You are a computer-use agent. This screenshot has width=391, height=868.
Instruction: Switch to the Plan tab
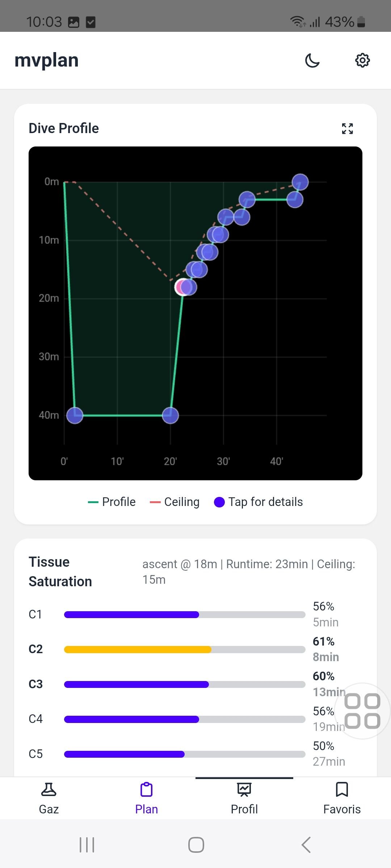pos(147,798)
